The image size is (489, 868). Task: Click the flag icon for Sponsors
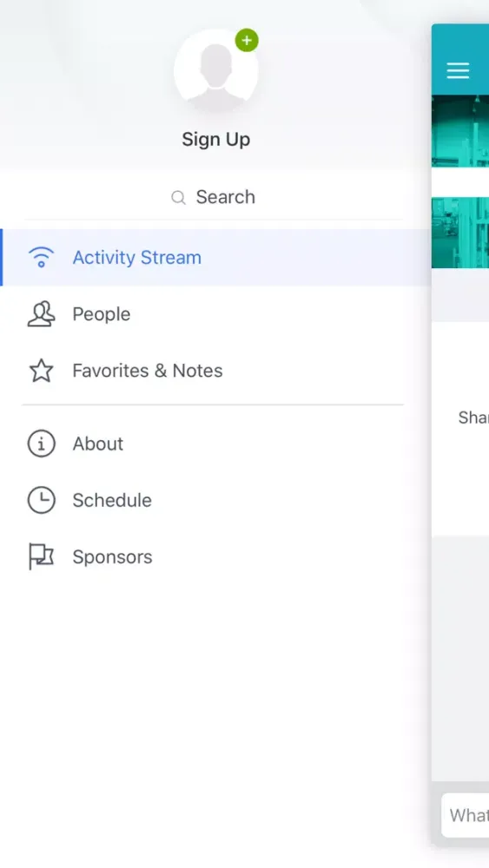(41, 556)
